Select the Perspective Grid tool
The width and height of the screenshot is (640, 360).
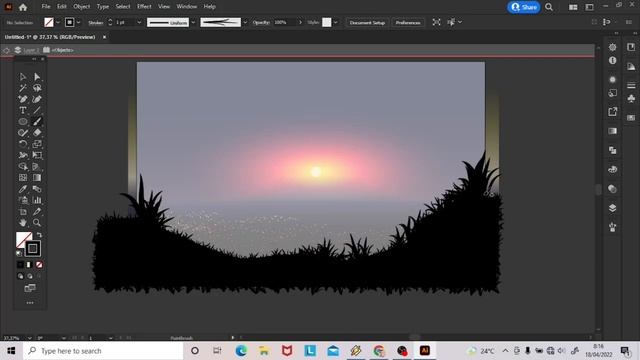pos(37,167)
